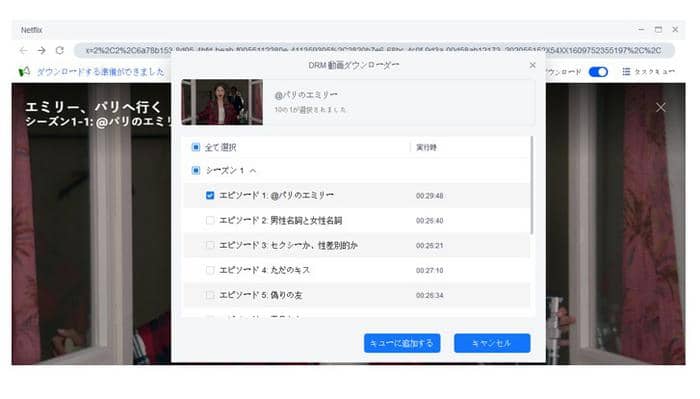Select the 00:26:21 duration text
The height and width of the screenshot is (399, 700).
429,245
